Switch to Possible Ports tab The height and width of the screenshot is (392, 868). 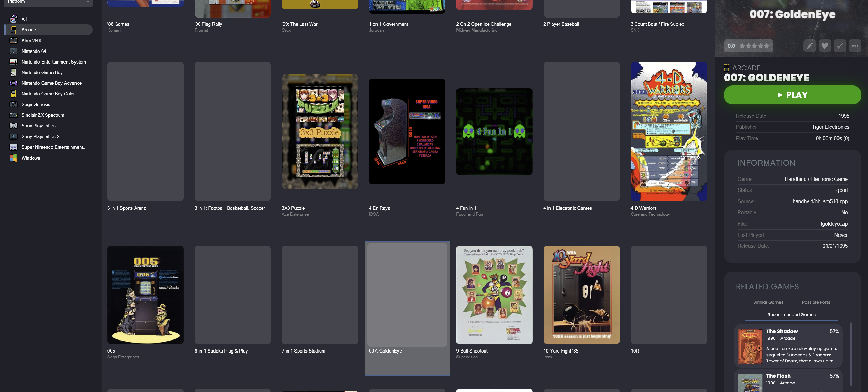coord(816,302)
